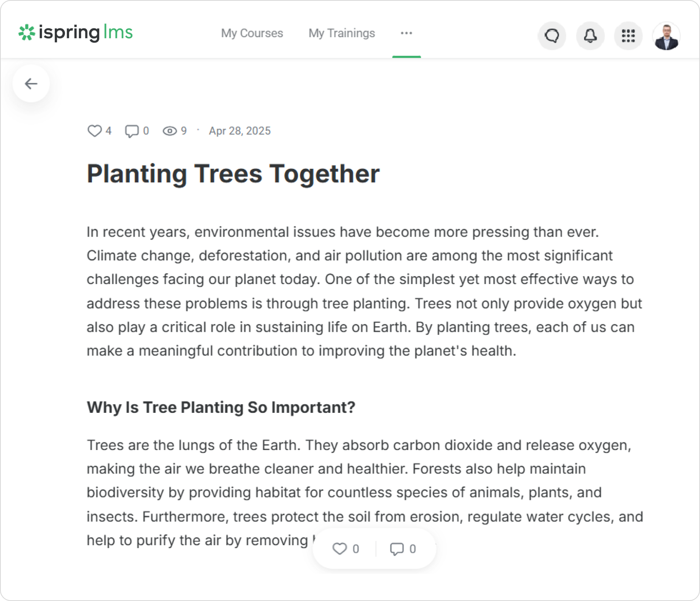Switch to the My Trainings tab
Image resolution: width=700 pixels, height=601 pixels.
[342, 33]
